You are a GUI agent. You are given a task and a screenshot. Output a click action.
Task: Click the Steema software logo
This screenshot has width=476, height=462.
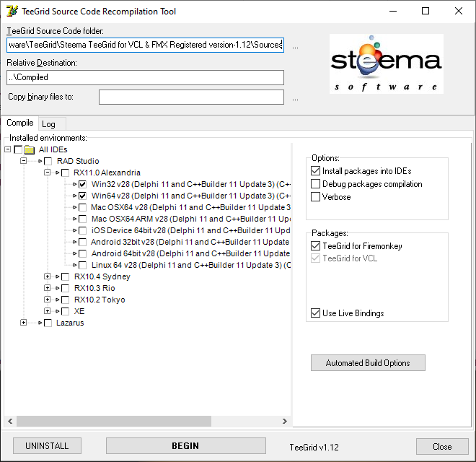click(386, 64)
